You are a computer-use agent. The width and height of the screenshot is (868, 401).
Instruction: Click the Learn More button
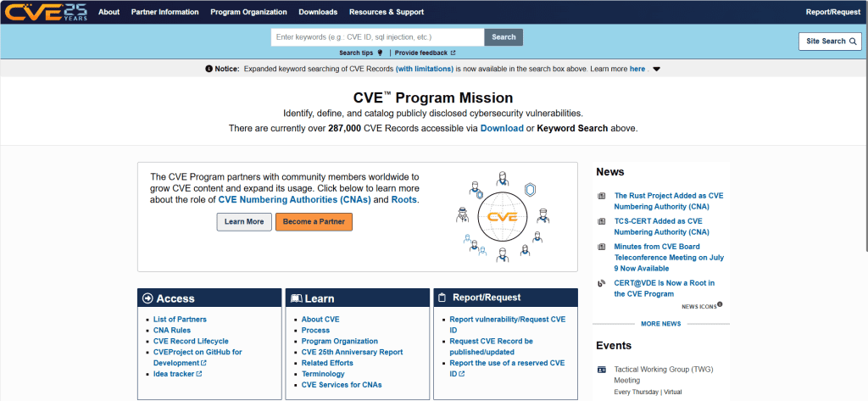click(x=244, y=221)
